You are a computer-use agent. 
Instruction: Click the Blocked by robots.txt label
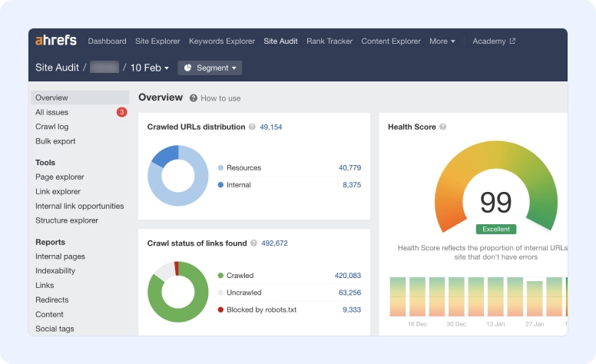coord(261,309)
